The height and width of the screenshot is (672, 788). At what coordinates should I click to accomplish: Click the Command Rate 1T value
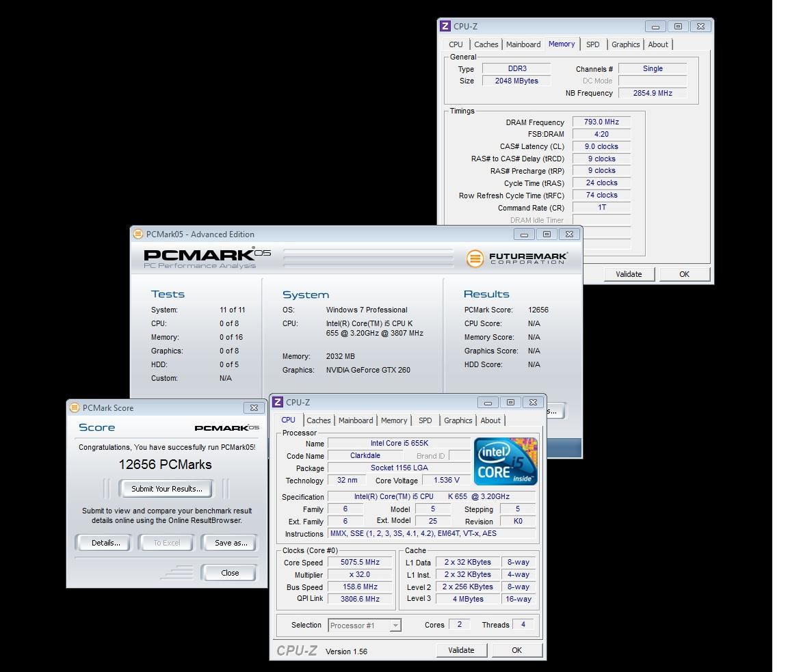tap(601, 207)
